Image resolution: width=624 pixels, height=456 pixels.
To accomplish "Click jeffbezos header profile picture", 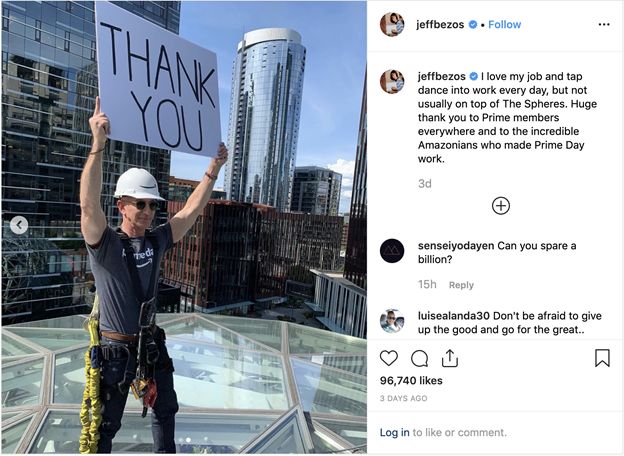I will point(392,25).
